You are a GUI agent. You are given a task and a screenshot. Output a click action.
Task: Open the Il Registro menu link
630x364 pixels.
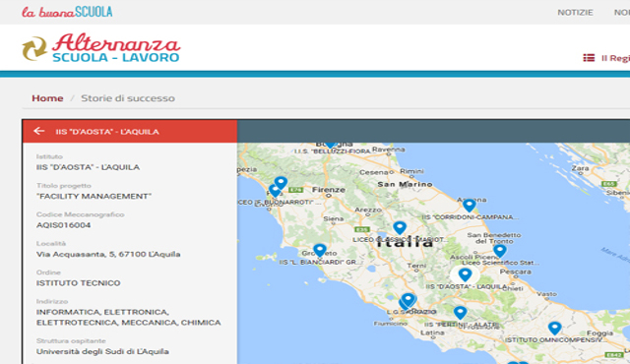(615, 58)
